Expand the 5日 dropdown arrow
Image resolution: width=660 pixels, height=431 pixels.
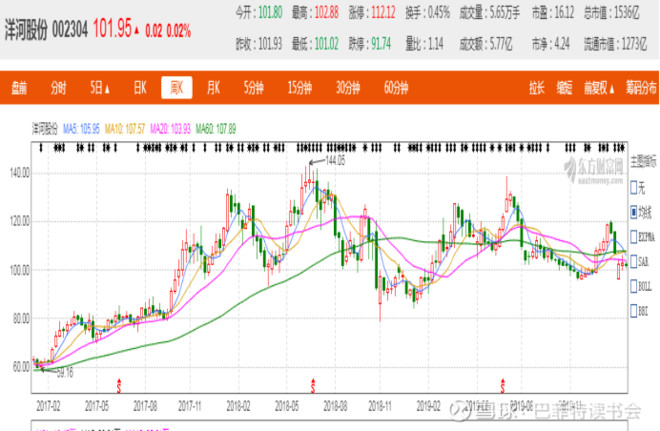(x=107, y=89)
